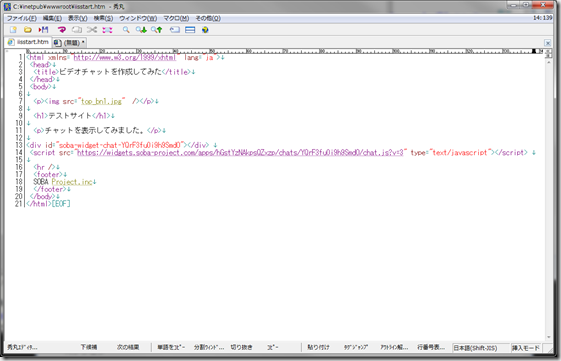Click the h1 text テストサイト
The height and width of the screenshot is (361, 561).
click(70, 116)
